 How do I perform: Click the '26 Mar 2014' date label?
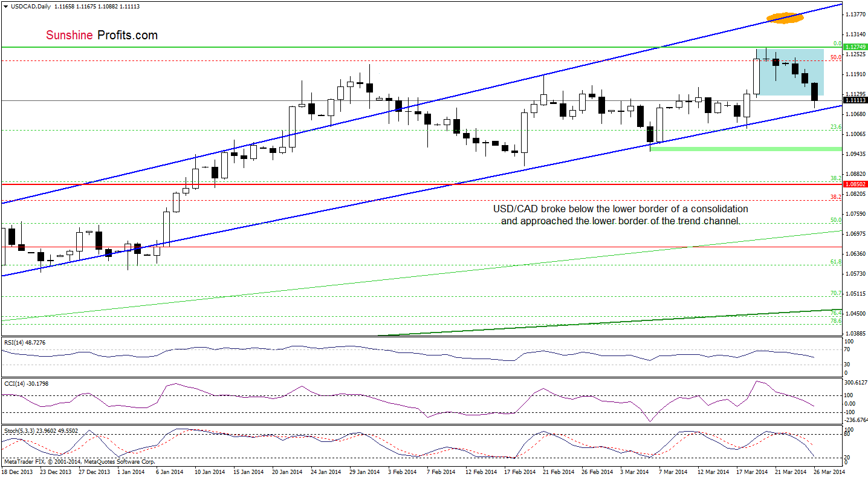point(828,471)
